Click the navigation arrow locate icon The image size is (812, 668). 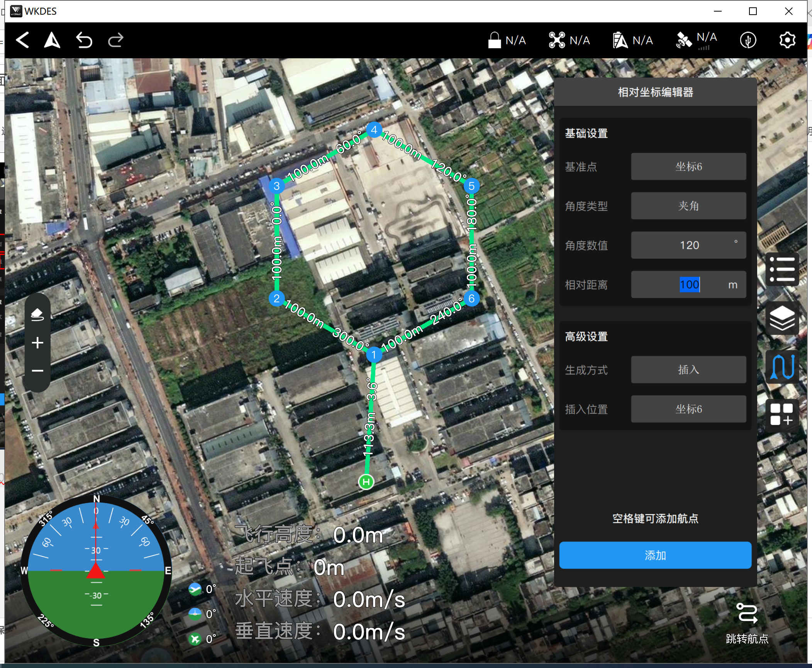click(x=52, y=40)
